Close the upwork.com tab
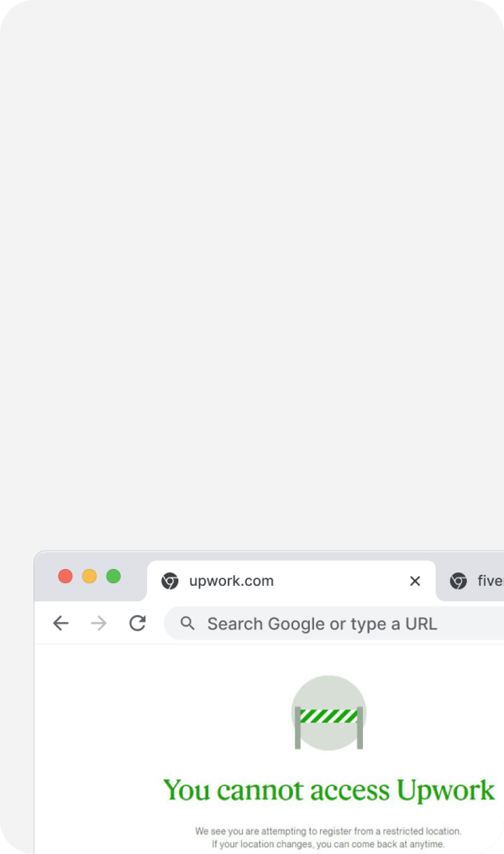504x854 pixels. click(415, 581)
